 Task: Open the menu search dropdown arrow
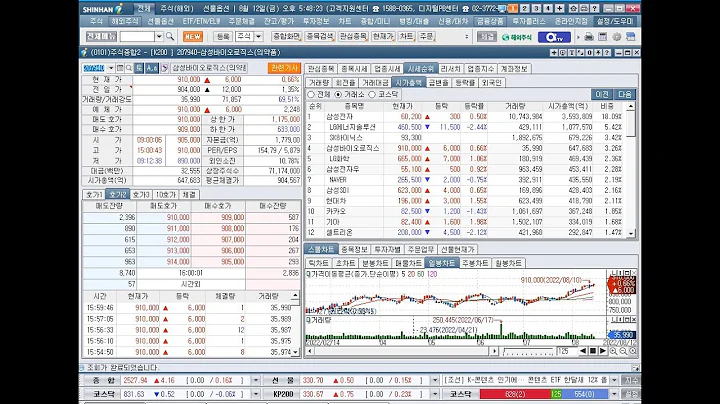159,36
